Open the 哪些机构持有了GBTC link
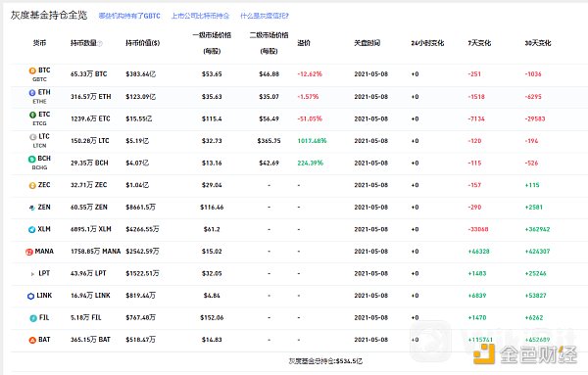The height and width of the screenshot is (375, 588). pyautogui.click(x=129, y=16)
